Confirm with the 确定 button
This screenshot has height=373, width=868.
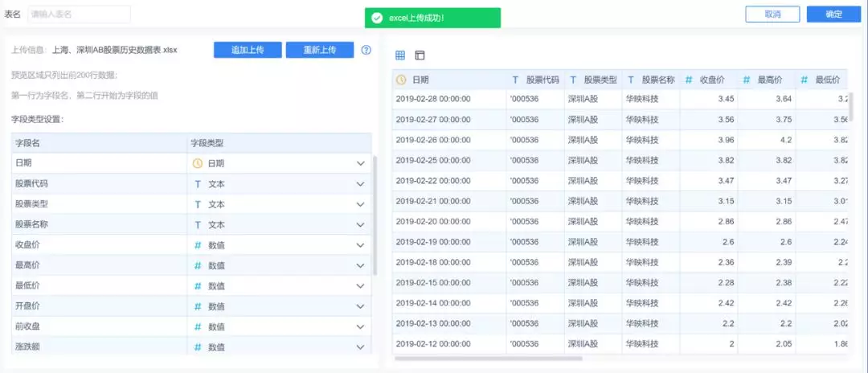point(833,14)
